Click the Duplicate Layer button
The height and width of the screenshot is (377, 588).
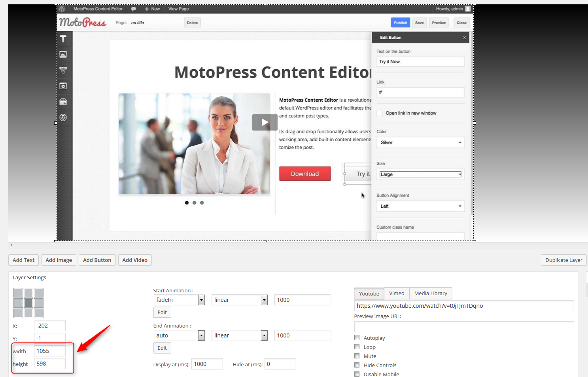coord(564,260)
